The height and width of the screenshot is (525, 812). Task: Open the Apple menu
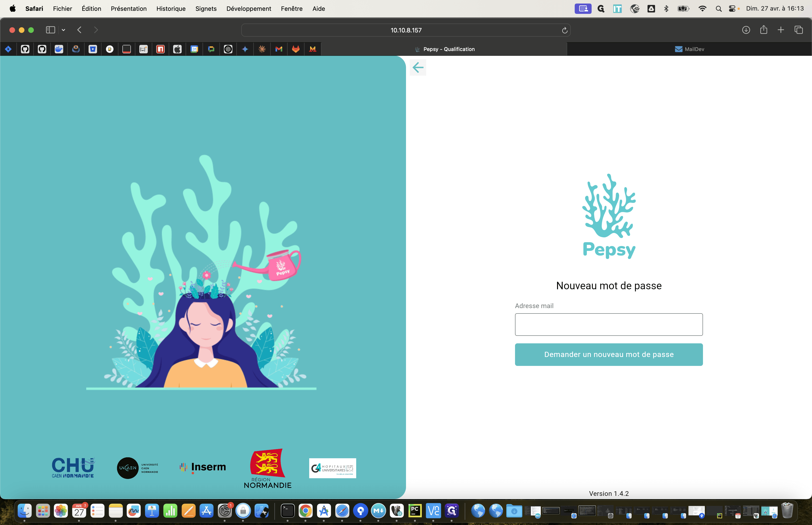pos(13,8)
